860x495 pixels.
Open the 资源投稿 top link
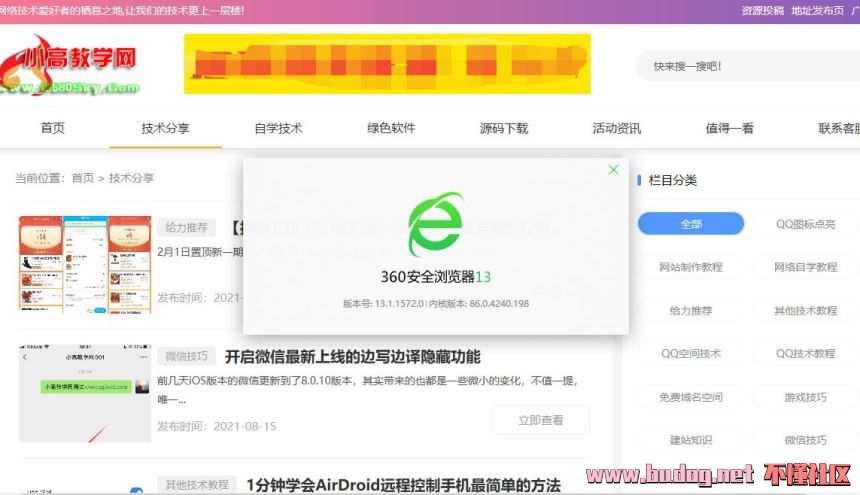(762, 10)
